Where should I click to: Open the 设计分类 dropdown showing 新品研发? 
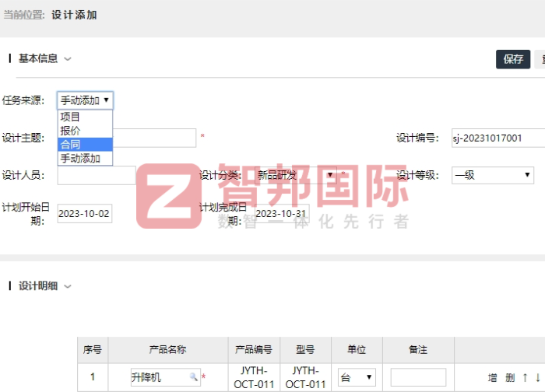[296, 175]
